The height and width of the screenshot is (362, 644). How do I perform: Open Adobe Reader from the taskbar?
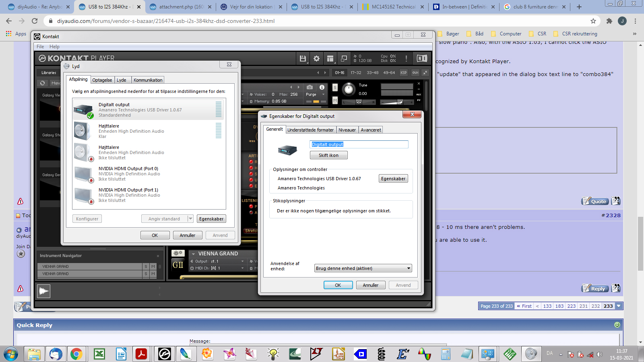[141, 354]
